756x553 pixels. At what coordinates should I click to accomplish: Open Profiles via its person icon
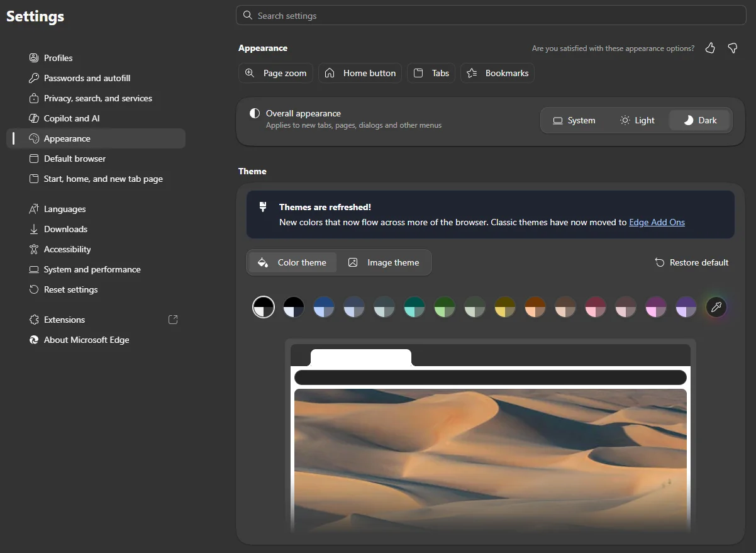click(34, 58)
